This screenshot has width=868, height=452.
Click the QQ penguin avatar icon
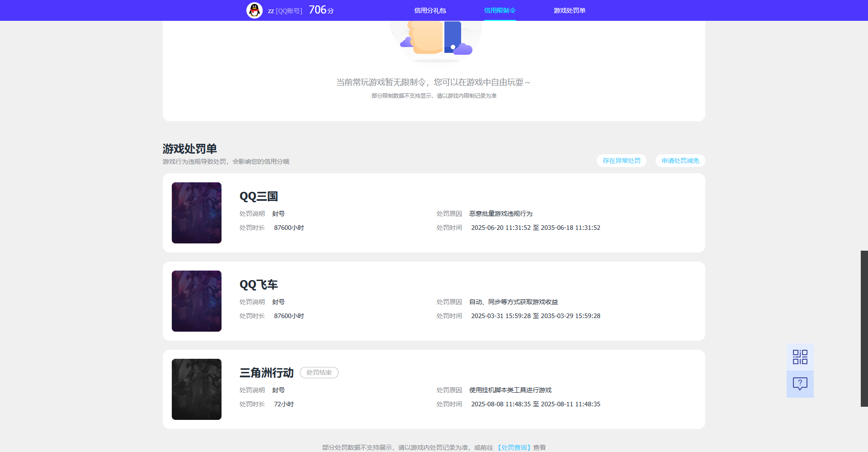coord(255,10)
